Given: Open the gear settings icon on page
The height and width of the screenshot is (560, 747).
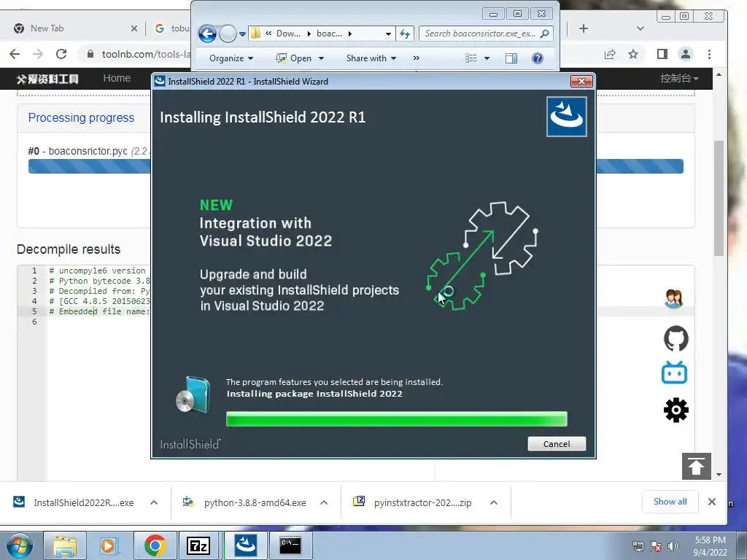Looking at the screenshot, I should click(x=676, y=410).
